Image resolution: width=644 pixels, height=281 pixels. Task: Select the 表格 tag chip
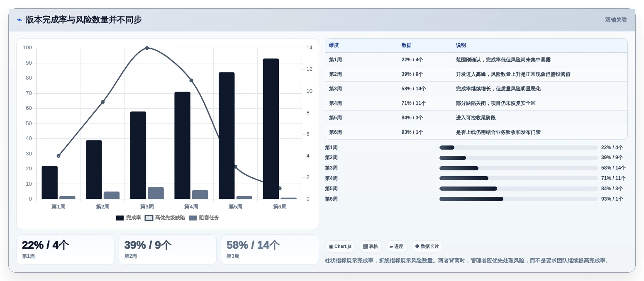(x=370, y=246)
